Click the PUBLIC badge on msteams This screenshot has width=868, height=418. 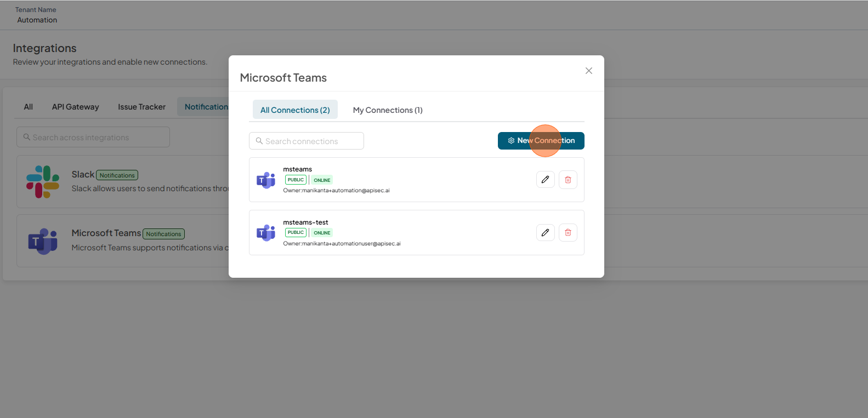click(x=296, y=180)
